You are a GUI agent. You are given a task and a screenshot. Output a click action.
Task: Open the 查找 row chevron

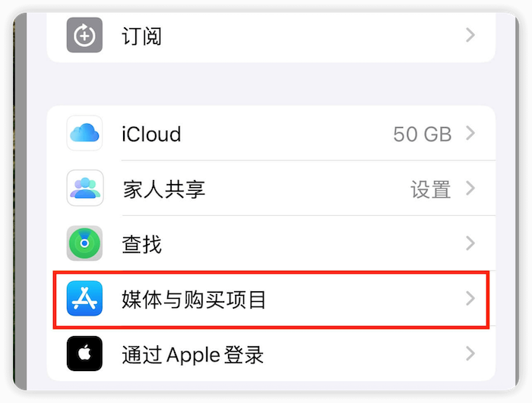pyautogui.click(x=470, y=243)
